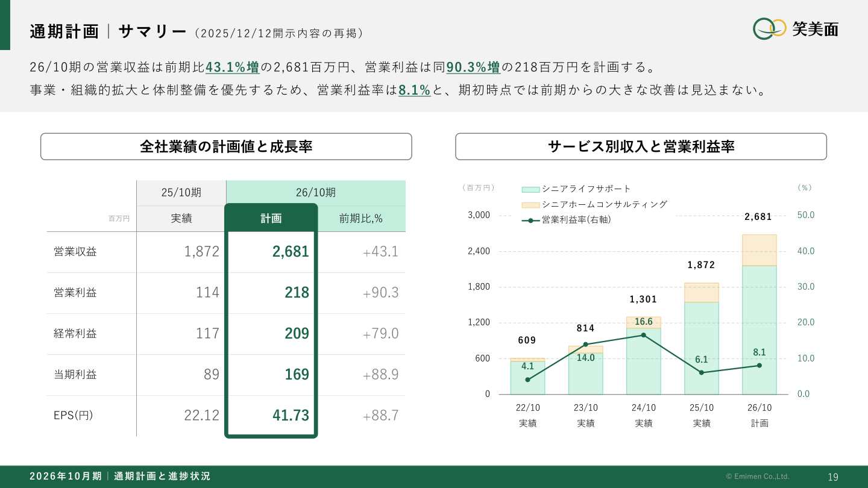Select the 全社業績の計画値と成長率 header
Screen dimensions: 868x488
tap(225, 146)
